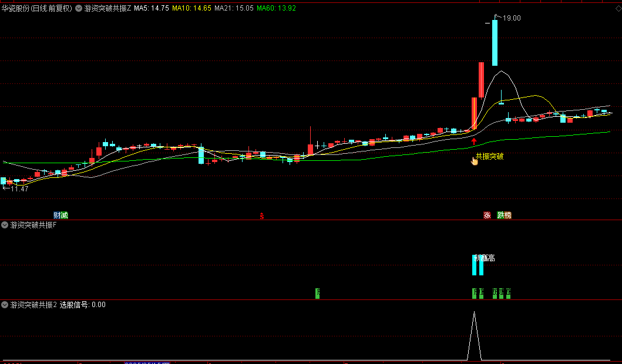Click the 减 info marker icon
Image resolution: width=622 pixels, height=364 pixels.
64,215
